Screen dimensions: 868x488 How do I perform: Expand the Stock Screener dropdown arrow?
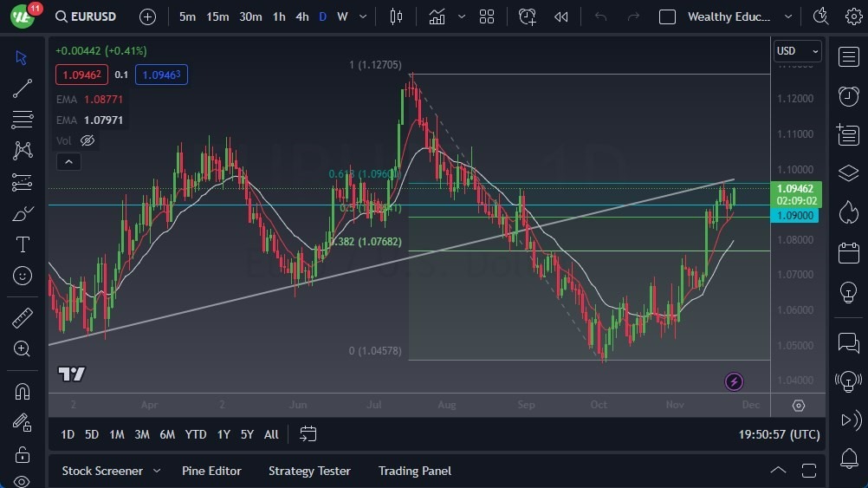click(157, 471)
